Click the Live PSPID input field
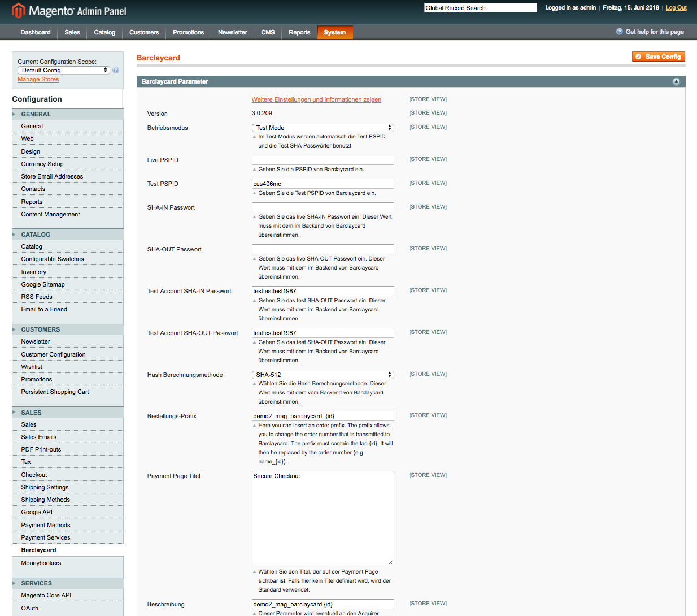The image size is (697, 616). (323, 160)
